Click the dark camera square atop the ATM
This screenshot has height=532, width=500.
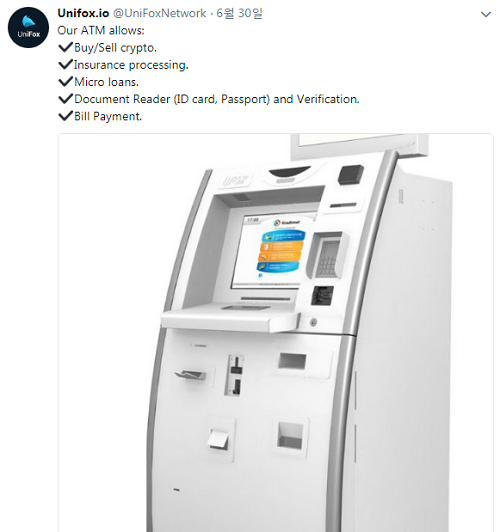pos(351,174)
